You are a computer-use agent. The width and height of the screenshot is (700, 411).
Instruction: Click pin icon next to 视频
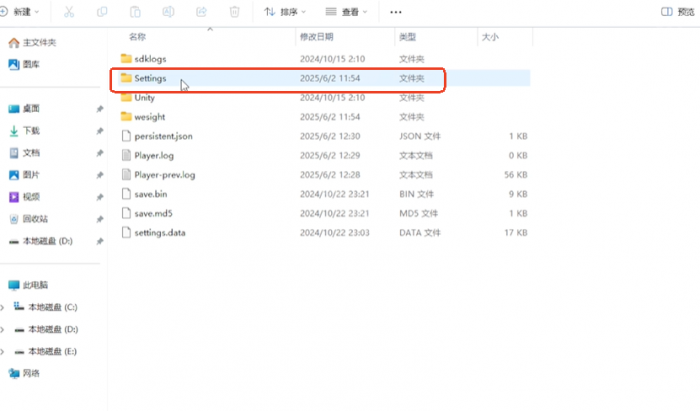click(x=100, y=197)
